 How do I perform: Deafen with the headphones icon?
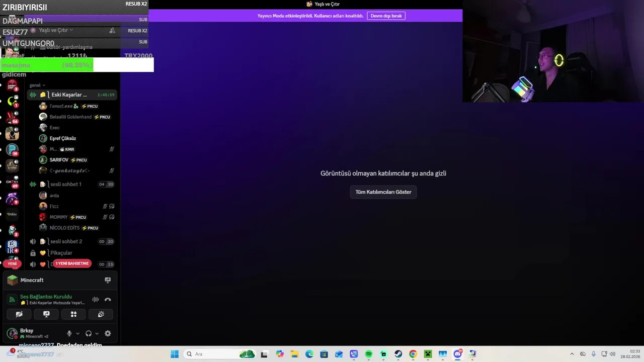point(89,333)
